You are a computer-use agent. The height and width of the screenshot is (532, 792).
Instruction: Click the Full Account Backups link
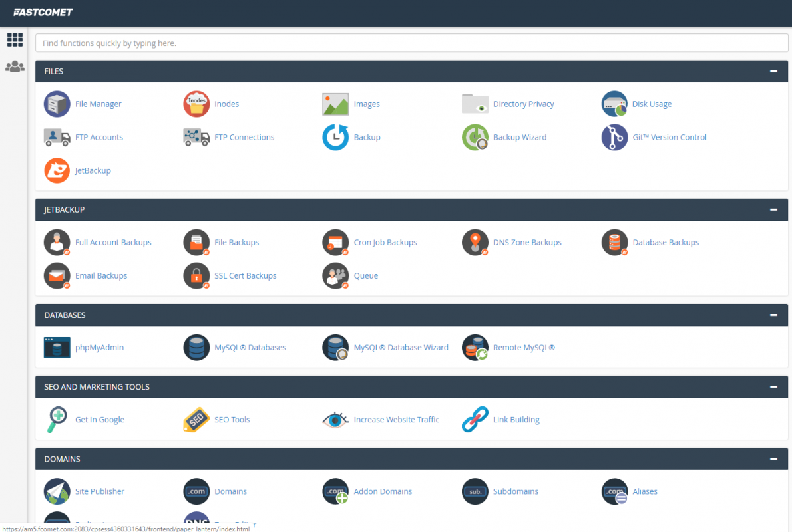pos(113,242)
